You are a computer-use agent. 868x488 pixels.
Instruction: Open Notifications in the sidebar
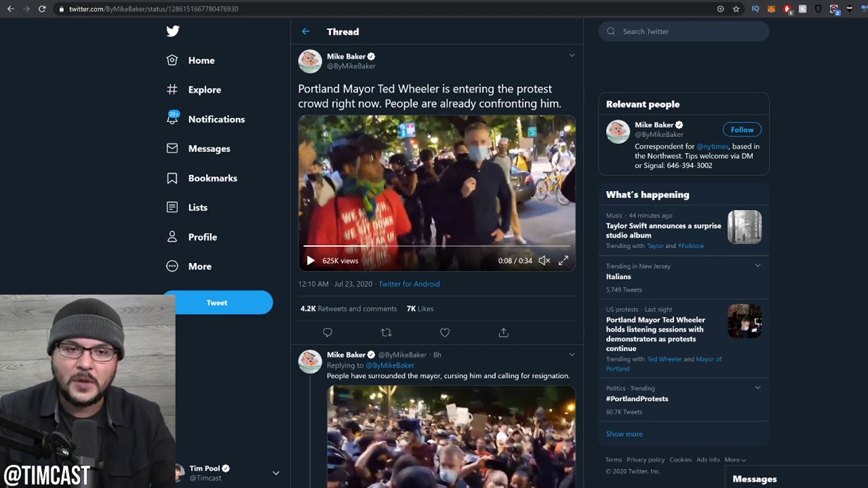(216, 119)
